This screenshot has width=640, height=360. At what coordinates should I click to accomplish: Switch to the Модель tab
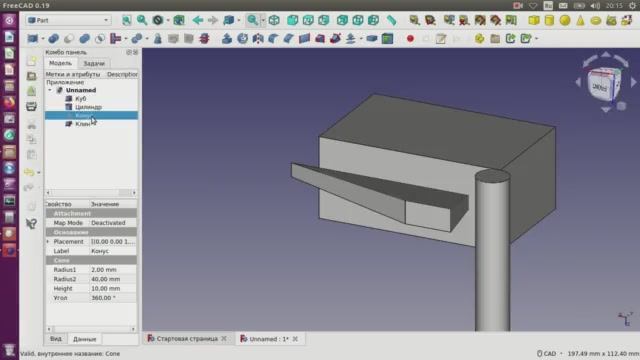point(60,63)
